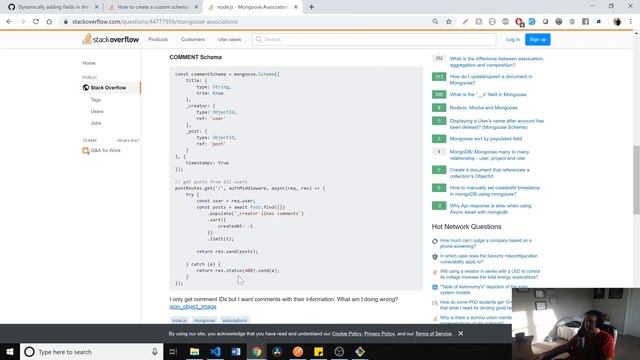Open Visual Studio Code from the taskbar
The width and height of the screenshot is (640, 360).
(215, 351)
